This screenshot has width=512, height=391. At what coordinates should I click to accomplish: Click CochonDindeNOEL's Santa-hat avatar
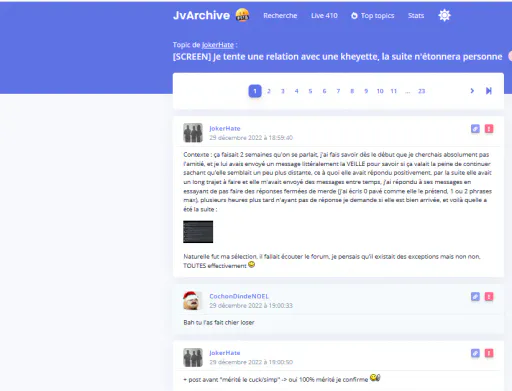[x=193, y=301]
